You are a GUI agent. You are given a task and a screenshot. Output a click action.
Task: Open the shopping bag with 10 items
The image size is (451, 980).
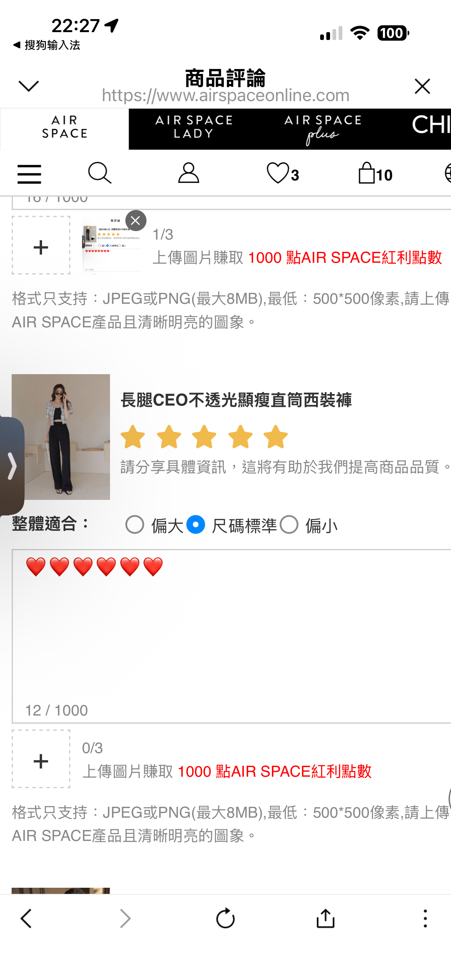click(375, 174)
